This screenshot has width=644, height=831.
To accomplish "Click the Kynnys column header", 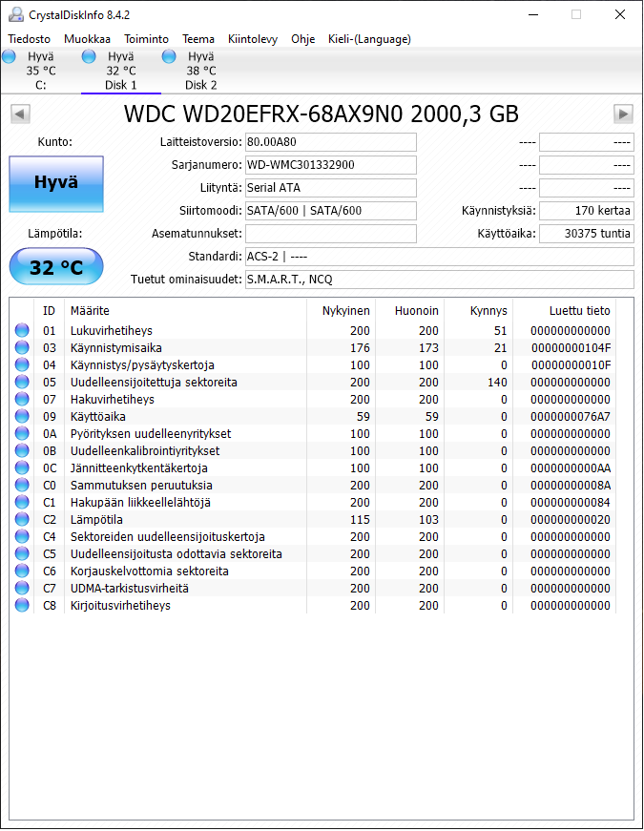I will (479, 311).
